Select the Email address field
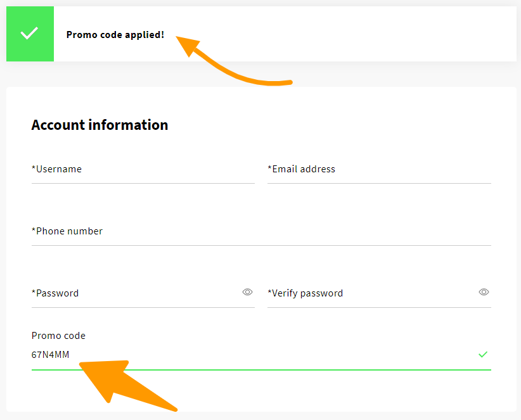Image resolution: width=521 pixels, height=420 pixels. click(x=379, y=170)
